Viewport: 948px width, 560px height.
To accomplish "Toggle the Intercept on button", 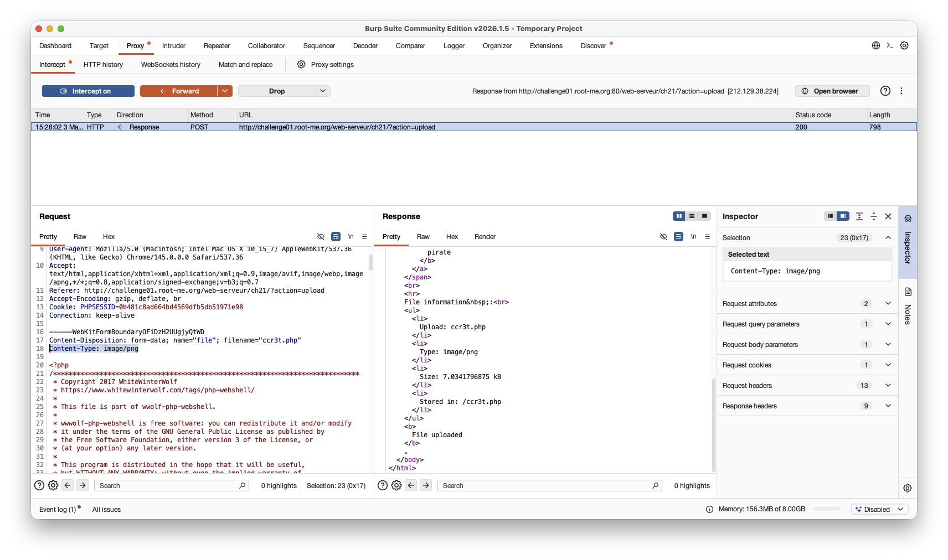I will click(88, 91).
